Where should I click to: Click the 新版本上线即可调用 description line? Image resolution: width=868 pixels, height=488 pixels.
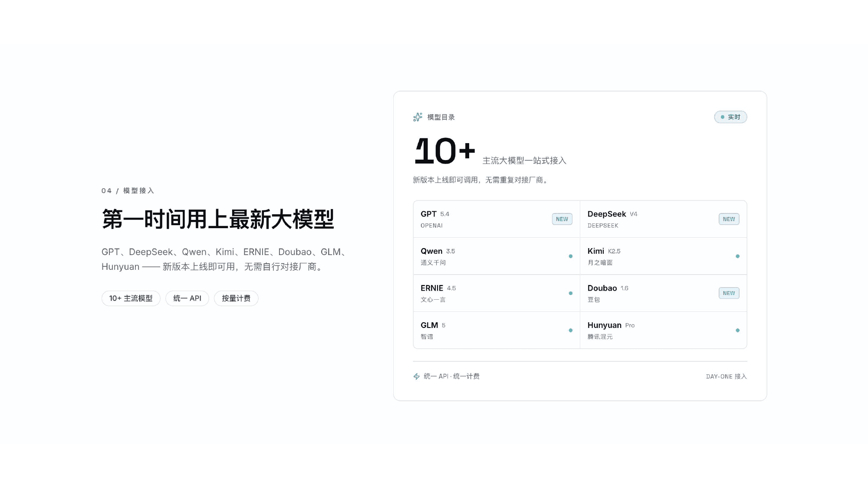click(480, 180)
